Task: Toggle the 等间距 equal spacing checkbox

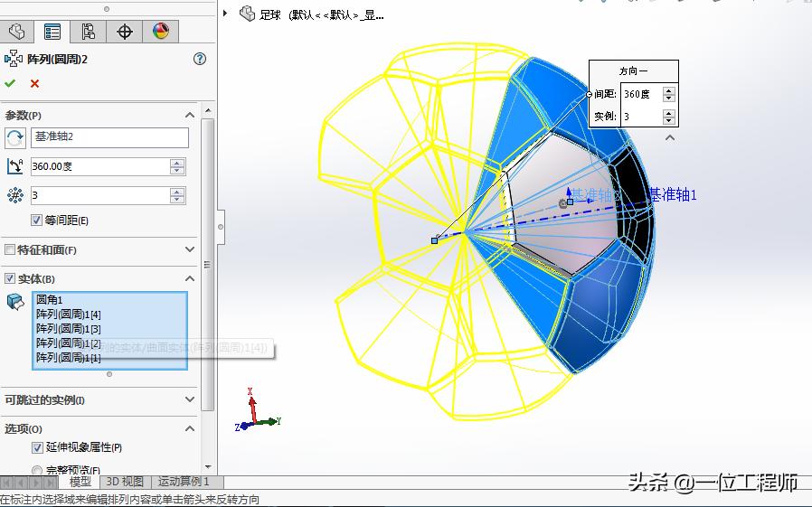Action: point(37,221)
